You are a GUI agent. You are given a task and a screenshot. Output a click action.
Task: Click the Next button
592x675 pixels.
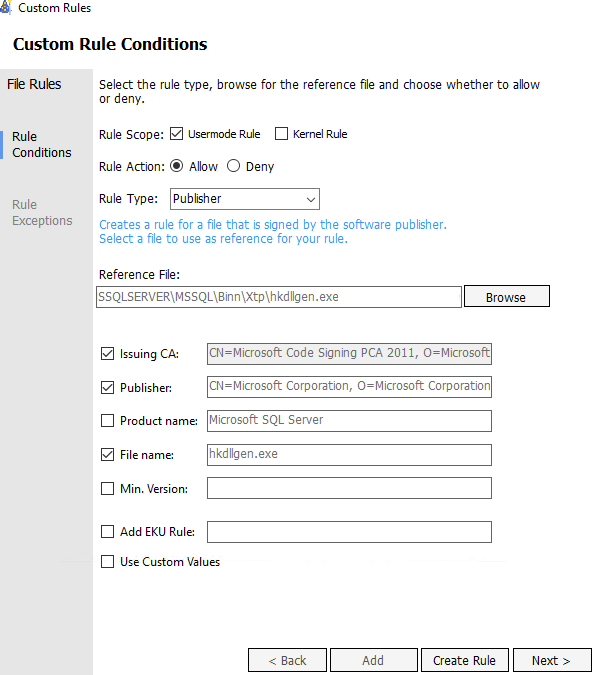pos(552,660)
